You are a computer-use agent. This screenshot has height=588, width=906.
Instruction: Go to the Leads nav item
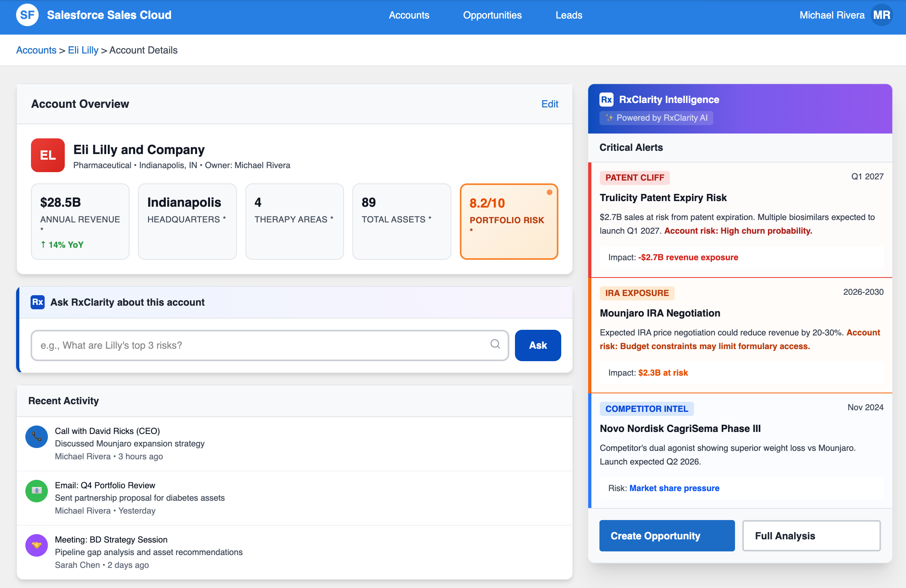point(569,15)
